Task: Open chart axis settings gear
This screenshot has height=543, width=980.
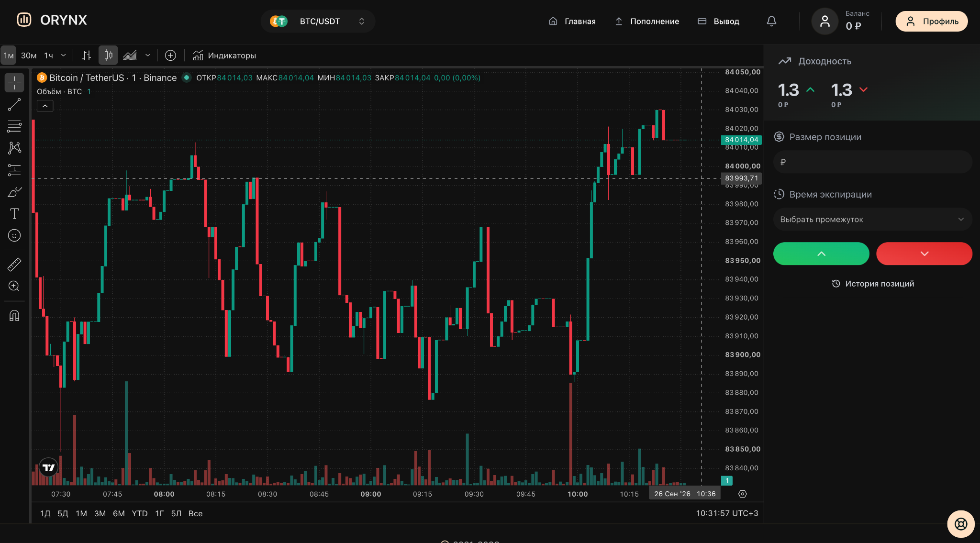Action: tap(743, 494)
